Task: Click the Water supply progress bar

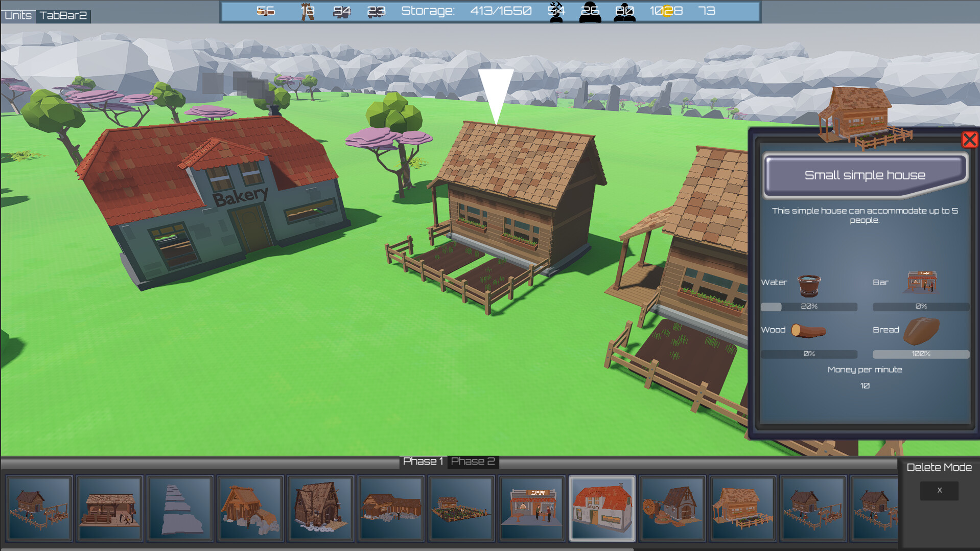Action: pyautogui.click(x=809, y=307)
